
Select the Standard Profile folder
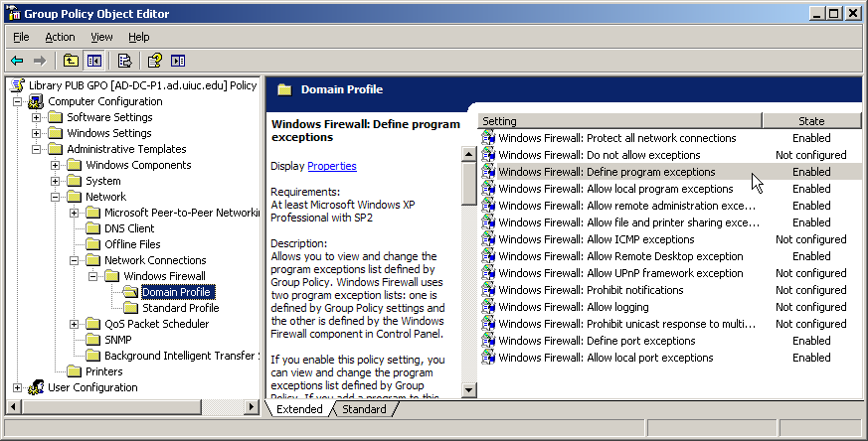[180, 308]
